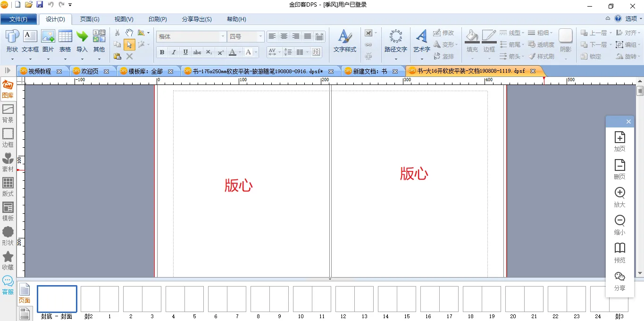The width and height of the screenshot is (644, 321).
Task: Select the 封底 - 封面 cover thumbnail
Action: (x=57, y=299)
